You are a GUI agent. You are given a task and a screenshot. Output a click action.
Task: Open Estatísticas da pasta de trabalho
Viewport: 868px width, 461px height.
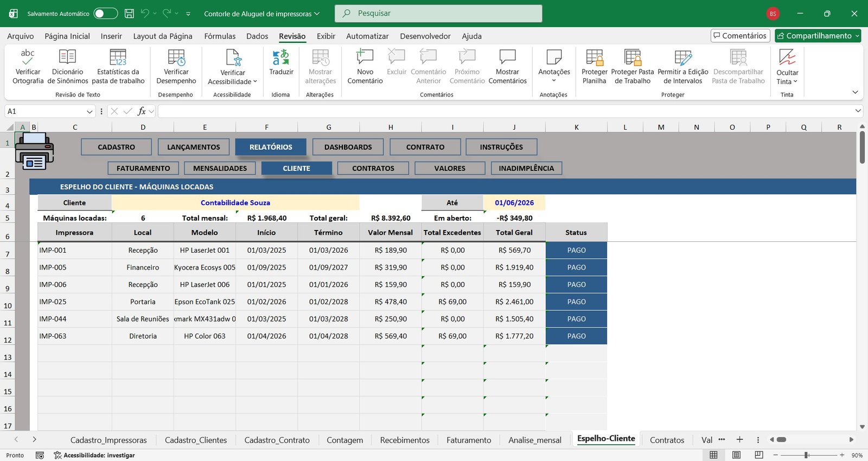(x=118, y=66)
